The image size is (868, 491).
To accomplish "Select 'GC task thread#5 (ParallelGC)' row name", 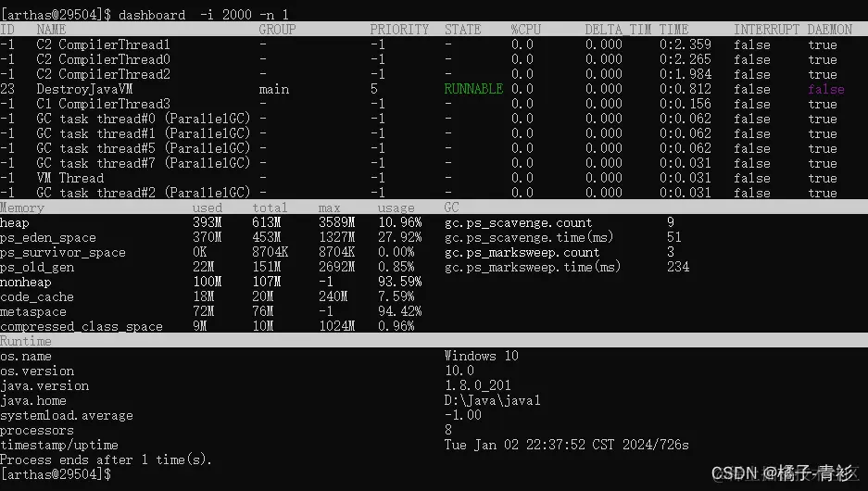I will point(144,148).
